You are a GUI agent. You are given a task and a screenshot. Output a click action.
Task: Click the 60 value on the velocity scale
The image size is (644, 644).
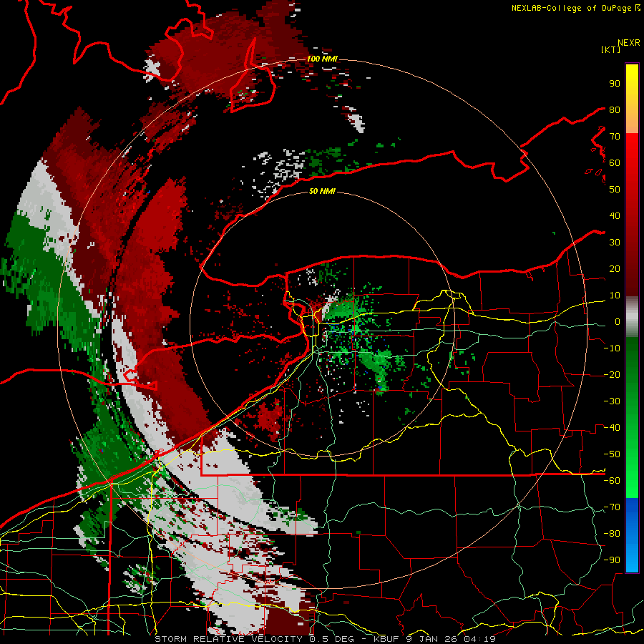click(x=615, y=162)
